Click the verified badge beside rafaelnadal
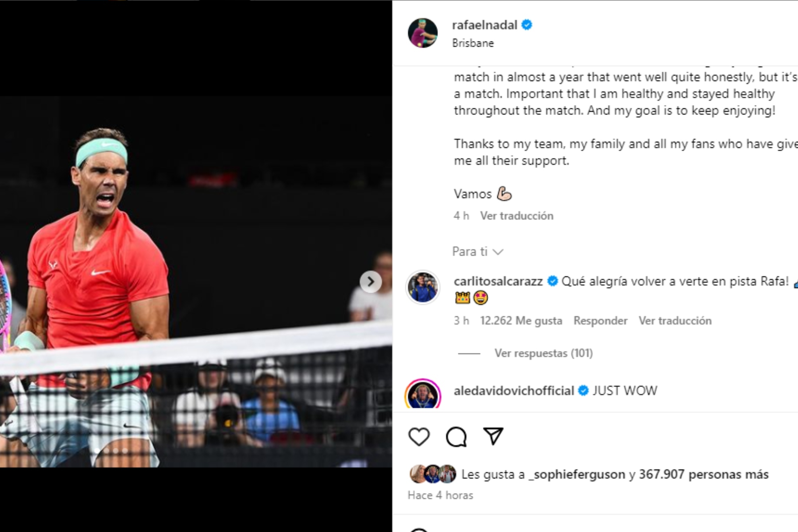 click(x=527, y=25)
